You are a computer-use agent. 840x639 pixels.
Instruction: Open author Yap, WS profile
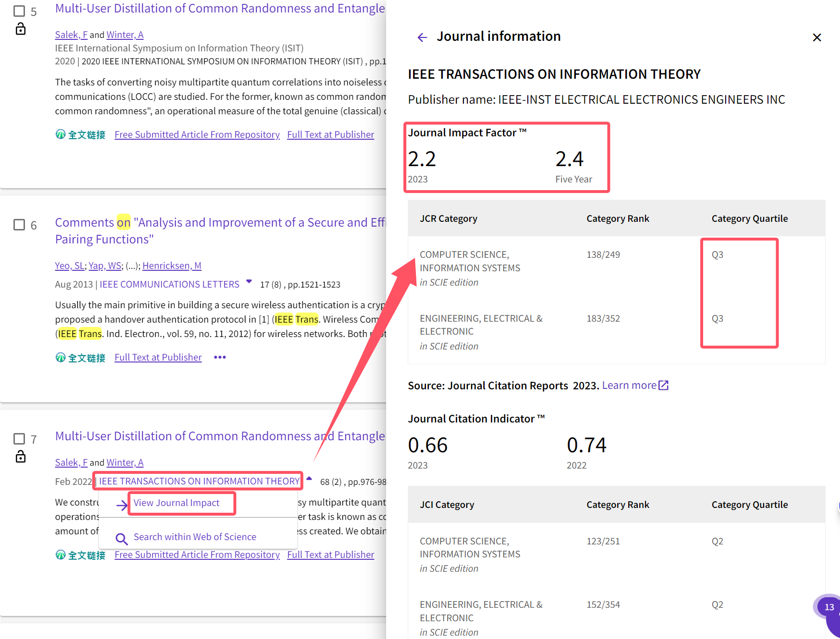click(105, 265)
